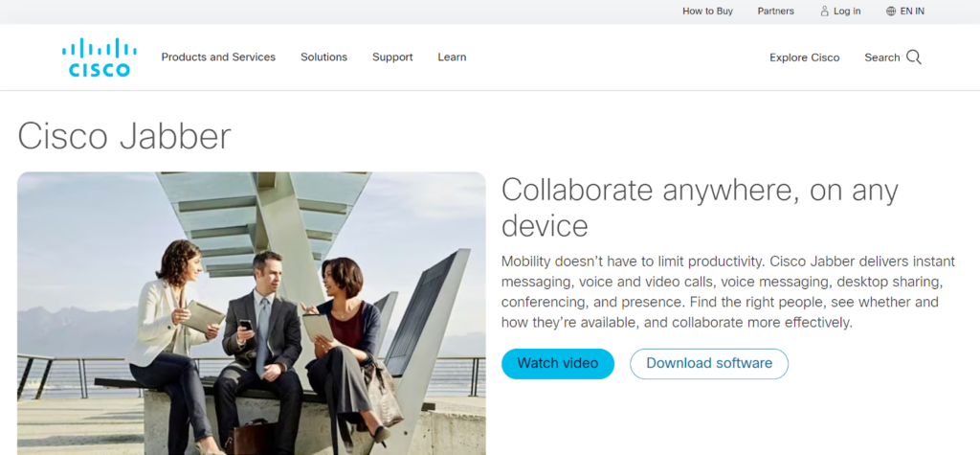Click the Search label in the header
The height and width of the screenshot is (455, 980).
(881, 57)
